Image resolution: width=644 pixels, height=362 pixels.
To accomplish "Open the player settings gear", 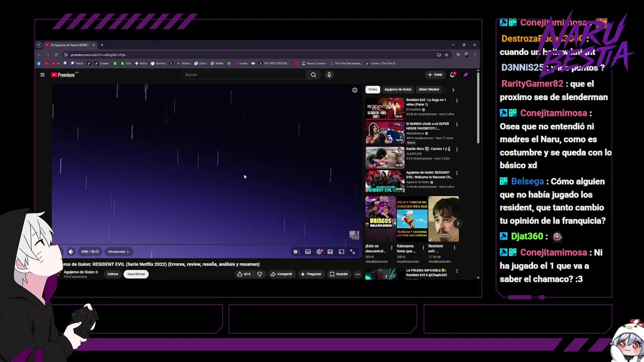I will (319, 251).
